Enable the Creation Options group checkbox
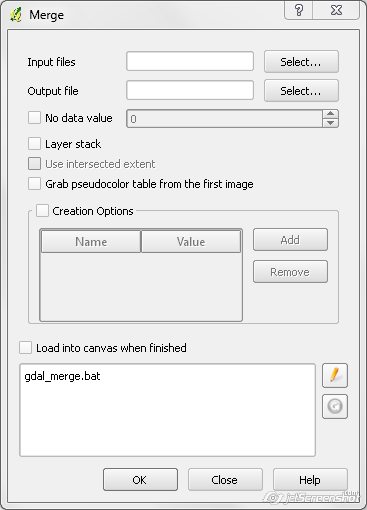The width and height of the screenshot is (367, 510). (42, 211)
